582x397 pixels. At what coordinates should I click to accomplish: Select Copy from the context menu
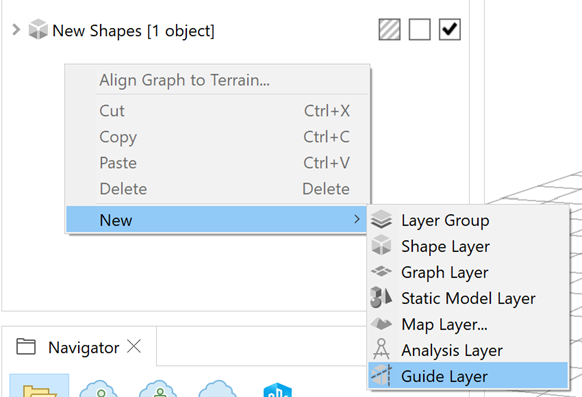(218, 137)
